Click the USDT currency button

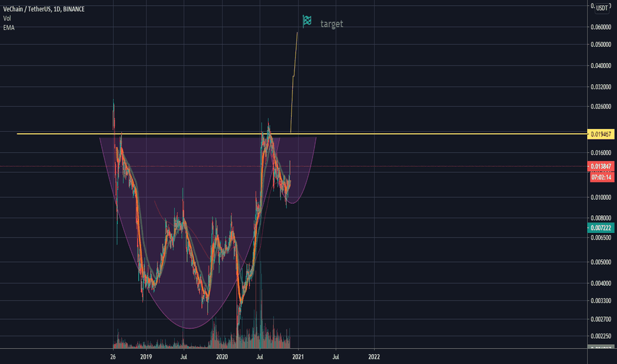tap(602, 8)
